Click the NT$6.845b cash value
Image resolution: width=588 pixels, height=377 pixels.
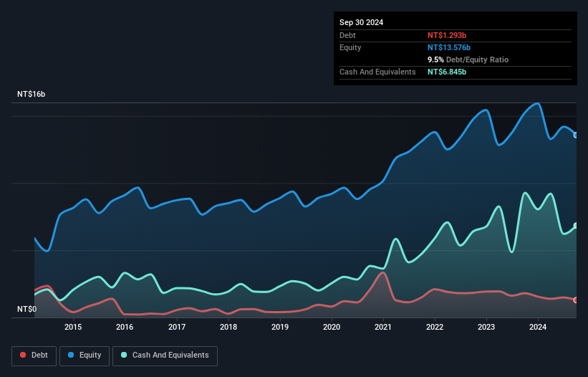447,72
